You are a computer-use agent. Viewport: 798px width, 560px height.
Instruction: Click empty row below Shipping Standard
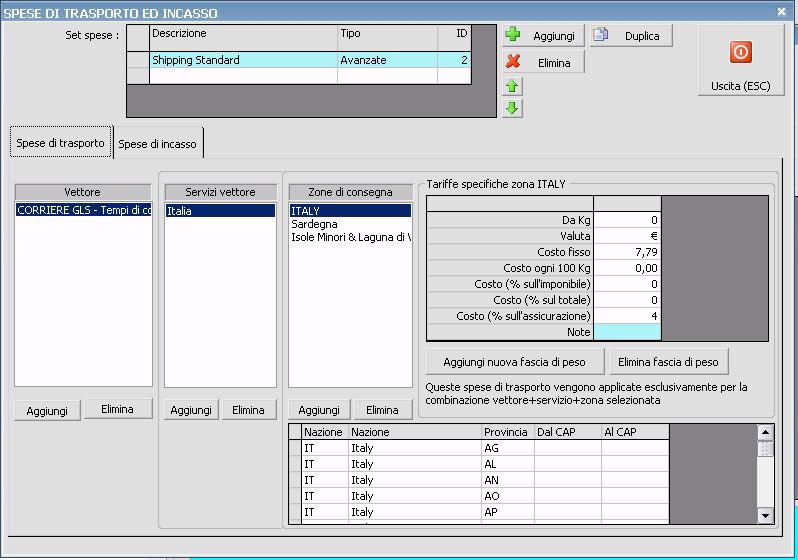pyautogui.click(x=299, y=75)
